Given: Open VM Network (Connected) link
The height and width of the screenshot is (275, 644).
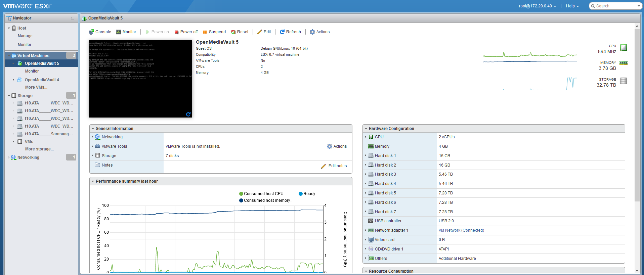Looking at the screenshot, I should 461,230.
